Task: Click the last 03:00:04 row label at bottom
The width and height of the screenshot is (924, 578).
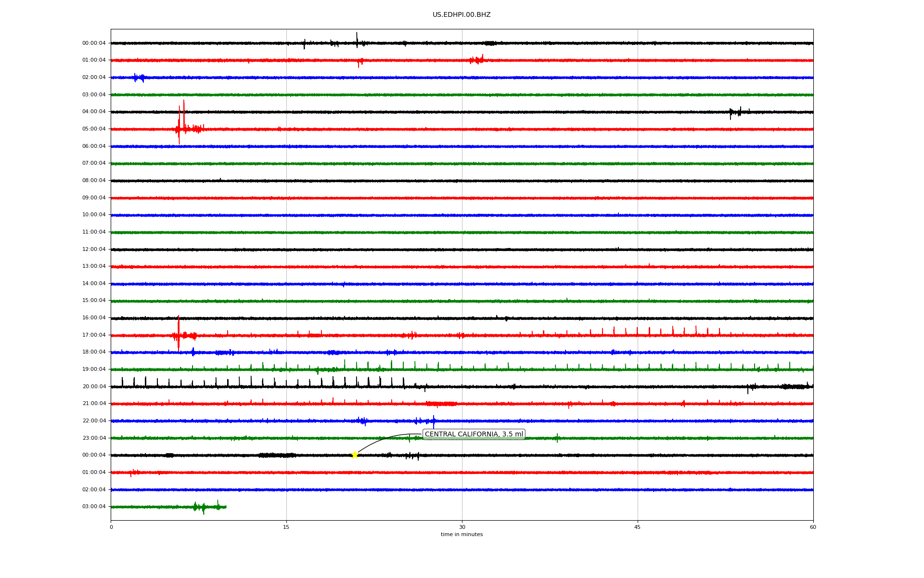Action: point(94,507)
